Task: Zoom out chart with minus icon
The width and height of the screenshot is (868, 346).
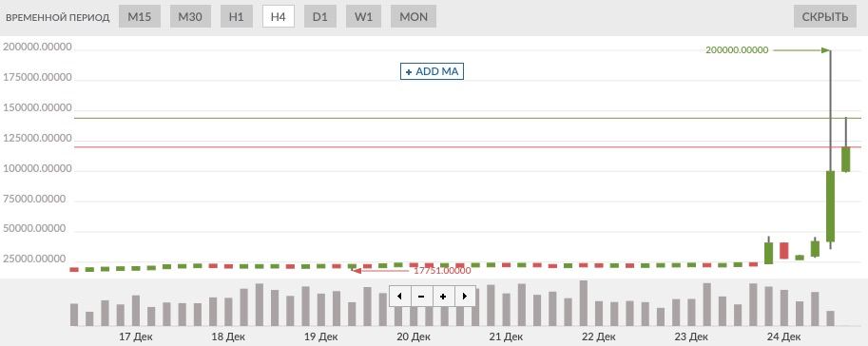Action: (x=421, y=297)
